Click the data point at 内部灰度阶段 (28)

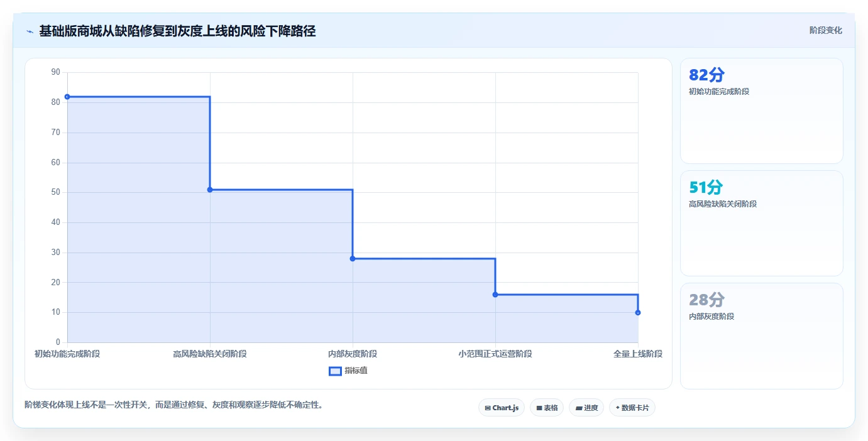click(x=353, y=259)
